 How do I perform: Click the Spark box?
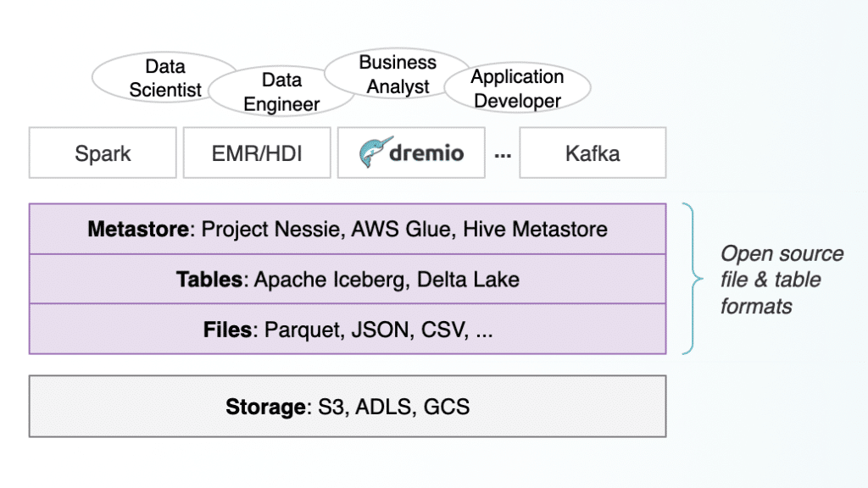tap(103, 152)
